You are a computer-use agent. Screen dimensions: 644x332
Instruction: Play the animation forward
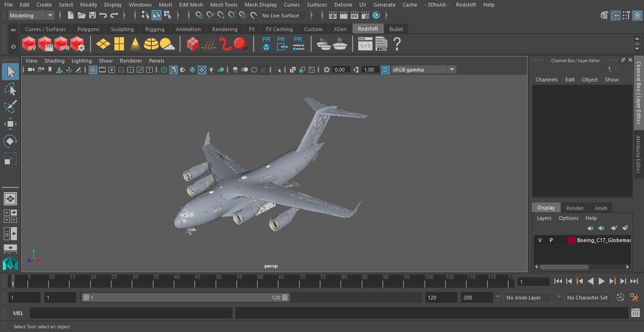pyautogui.click(x=602, y=281)
